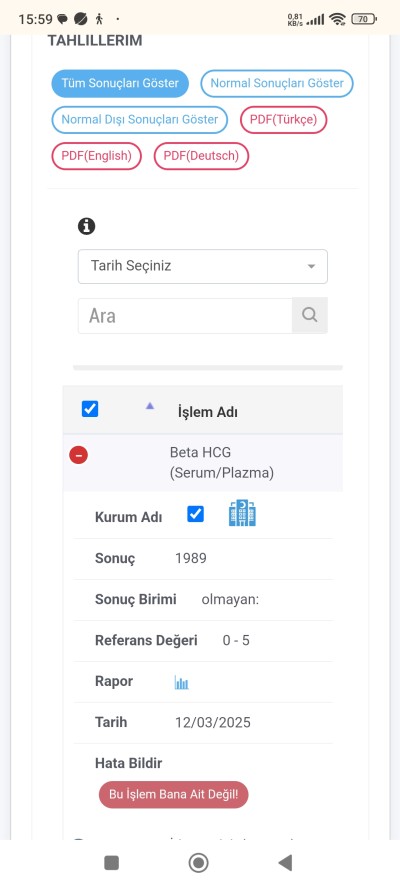This screenshot has width=400, height=888.
Task: Open the Rapor bar chart icon
Action: click(x=181, y=682)
